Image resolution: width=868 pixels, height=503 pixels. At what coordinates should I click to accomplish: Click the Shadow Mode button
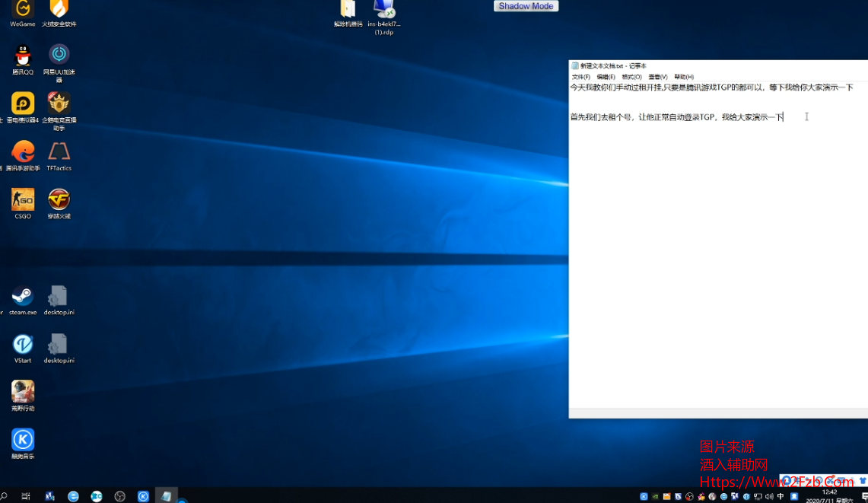tap(526, 6)
